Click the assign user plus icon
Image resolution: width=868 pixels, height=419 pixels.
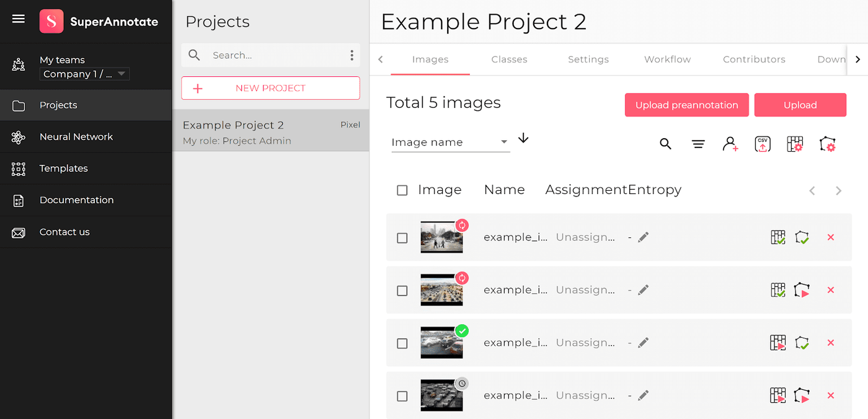[x=730, y=144]
